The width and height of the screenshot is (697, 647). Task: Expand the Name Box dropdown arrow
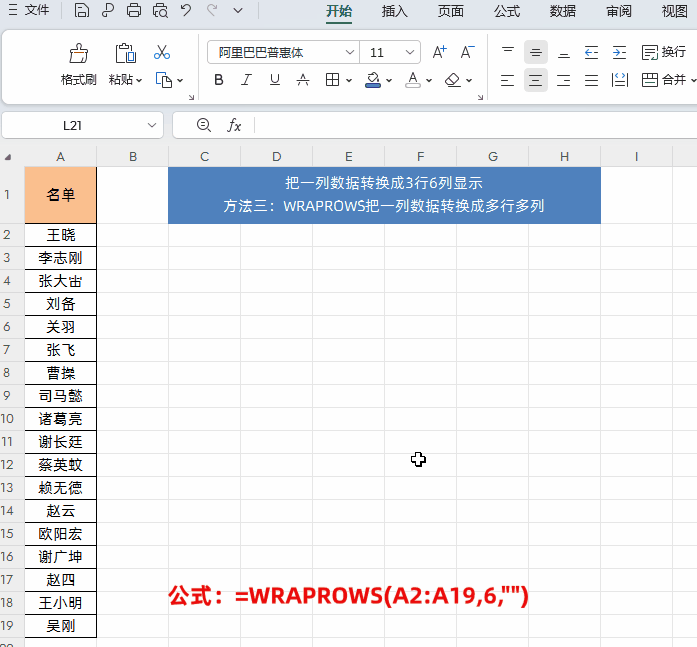click(152, 125)
